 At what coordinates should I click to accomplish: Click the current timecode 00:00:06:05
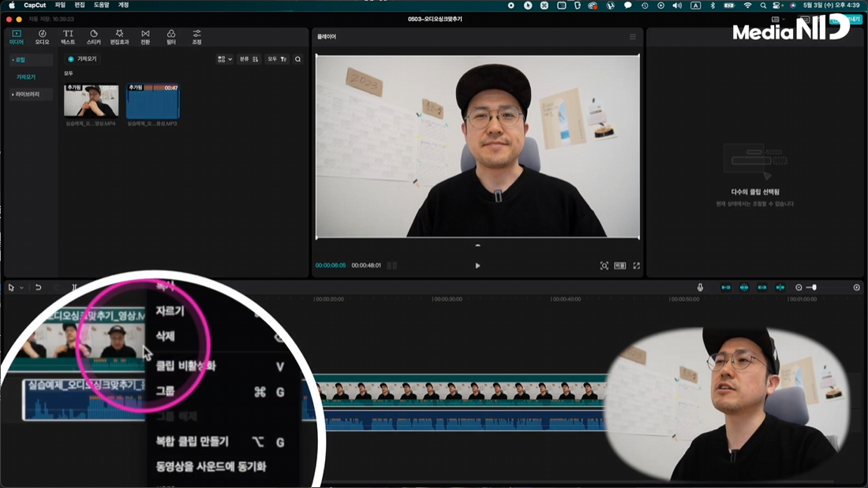331,266
